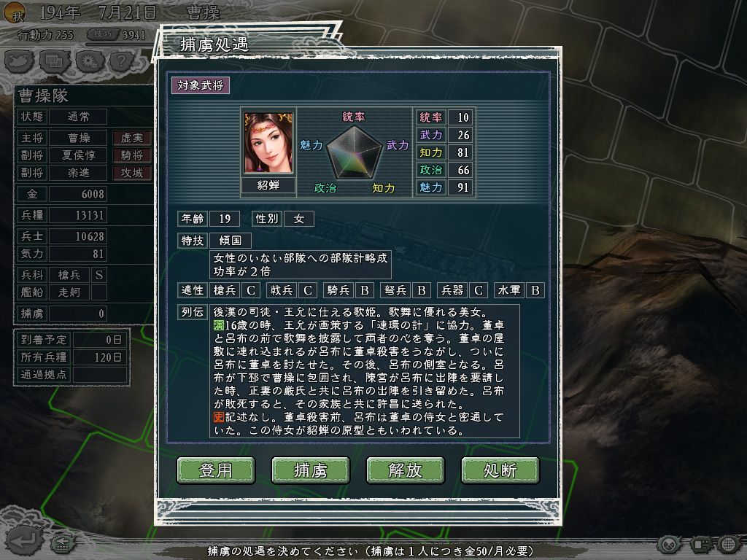Select the 登用 recruit button
The width and height of the screenshot is (747, 560).
coord(216,470)
